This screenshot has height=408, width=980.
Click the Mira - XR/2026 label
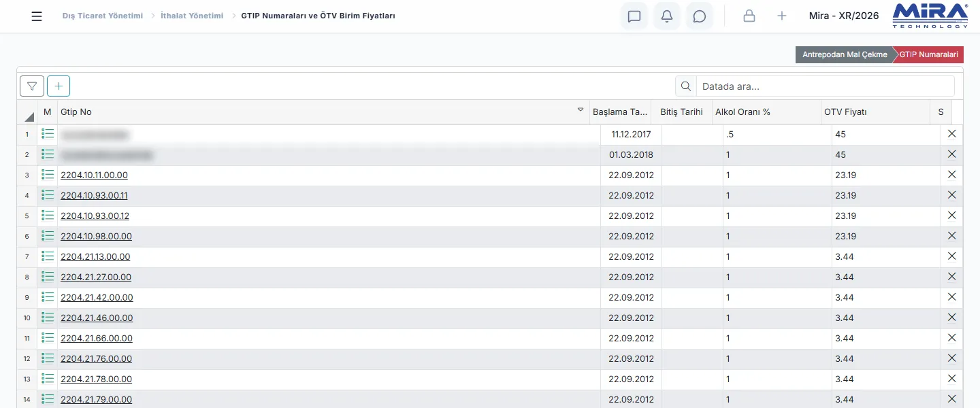[844, 16]
